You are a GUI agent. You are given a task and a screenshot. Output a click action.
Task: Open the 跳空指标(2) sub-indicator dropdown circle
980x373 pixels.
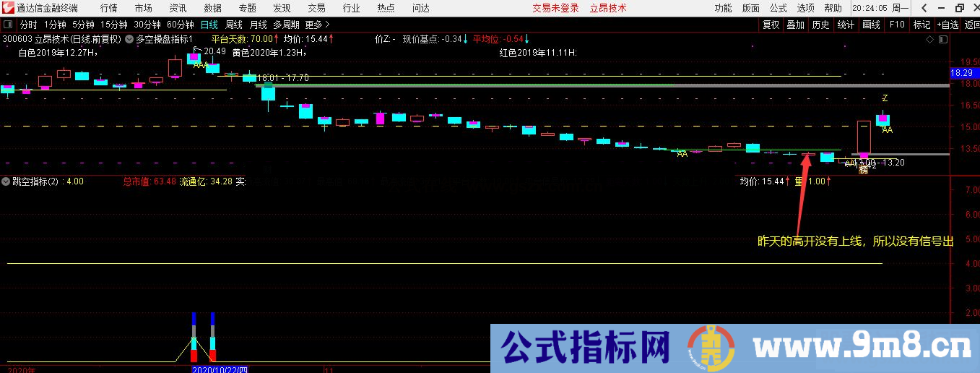(6, 181)
